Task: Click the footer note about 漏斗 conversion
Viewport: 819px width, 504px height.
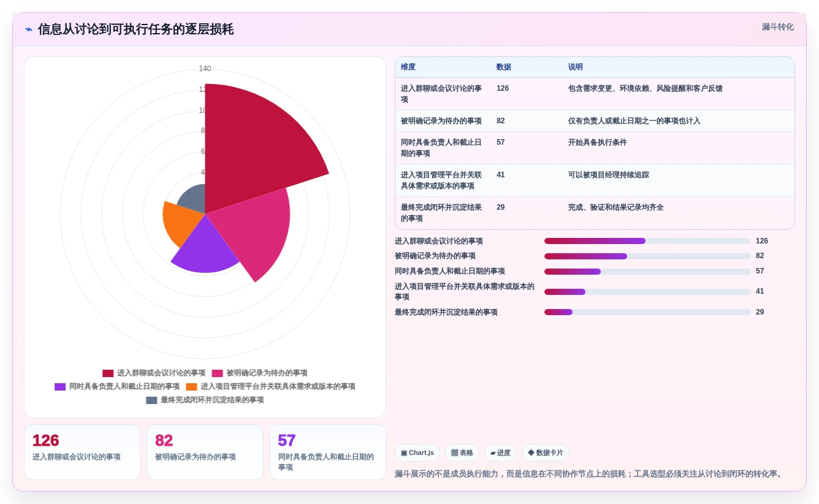Action: pos(590,474)
